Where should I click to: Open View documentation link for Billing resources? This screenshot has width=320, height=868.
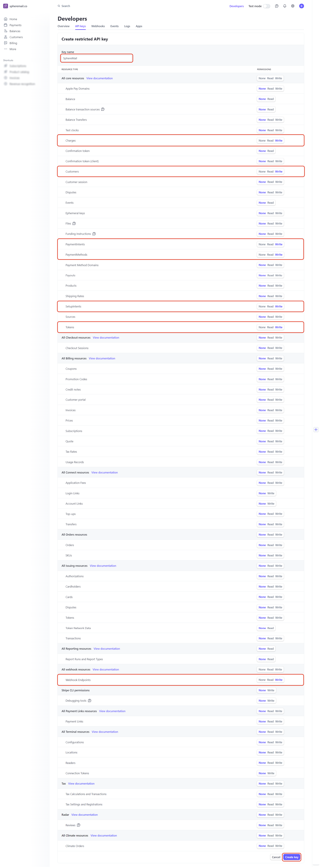102,358
